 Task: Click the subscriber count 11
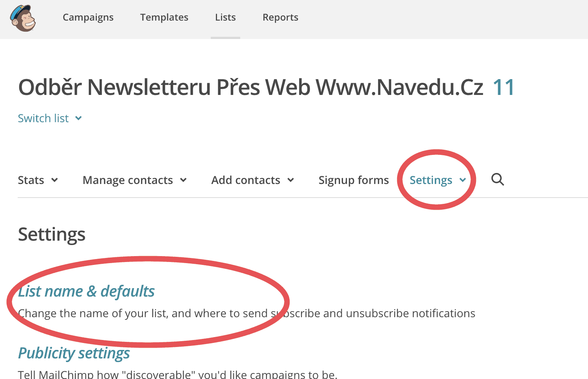click(504, 88)
